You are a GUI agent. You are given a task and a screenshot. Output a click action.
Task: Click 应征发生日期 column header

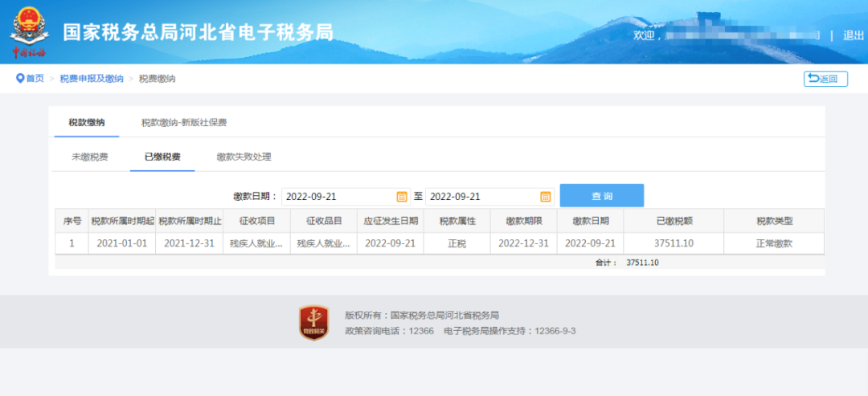coord(391,221)
